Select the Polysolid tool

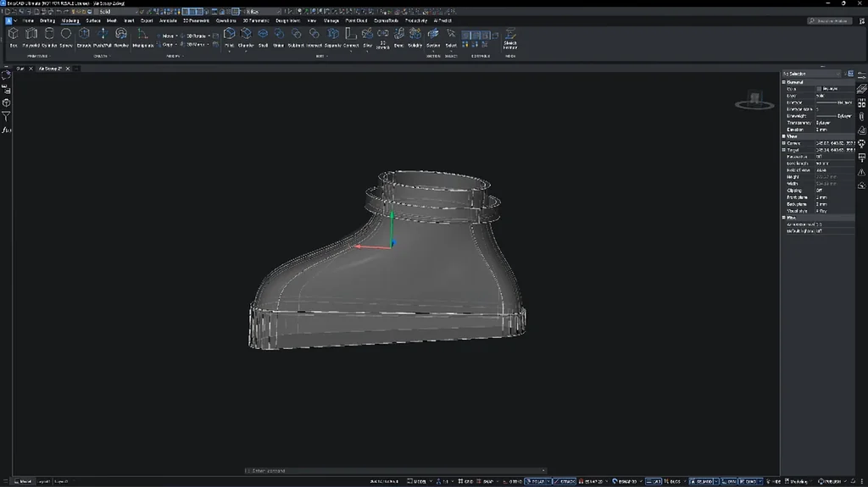tap(31, 37)
